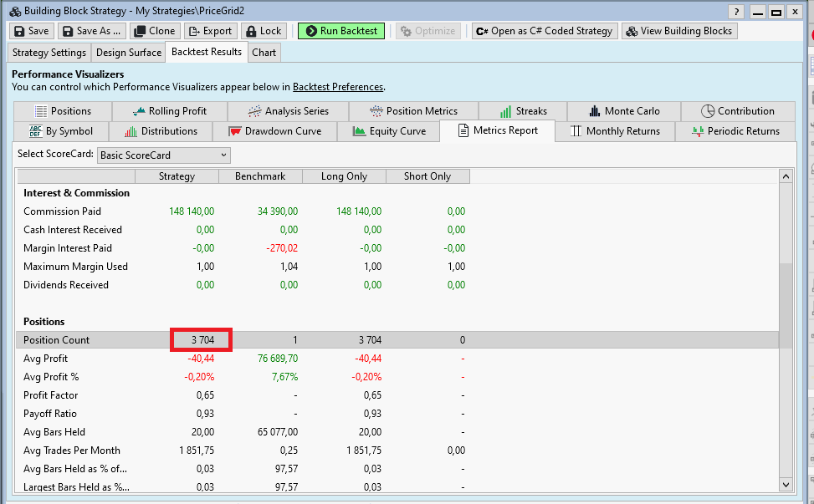Click the Benchmark column header
Screen dimensions: 814x504
click(x=260, y=176)
